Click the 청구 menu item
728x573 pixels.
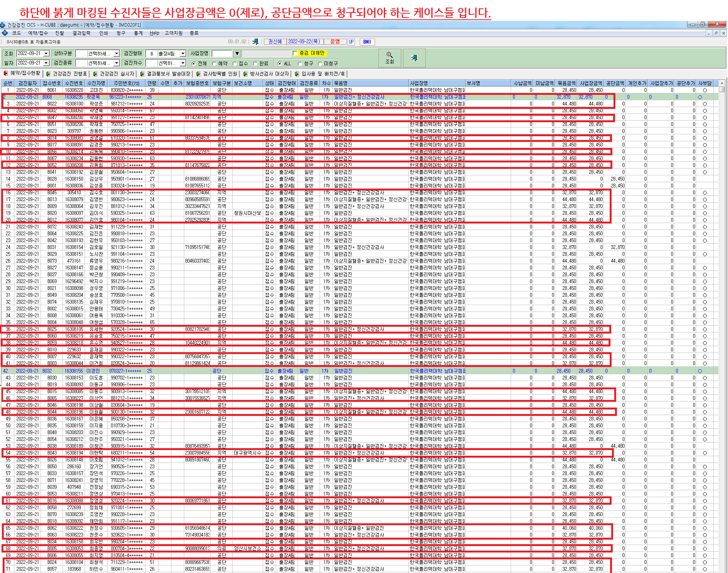pos(121,33)
